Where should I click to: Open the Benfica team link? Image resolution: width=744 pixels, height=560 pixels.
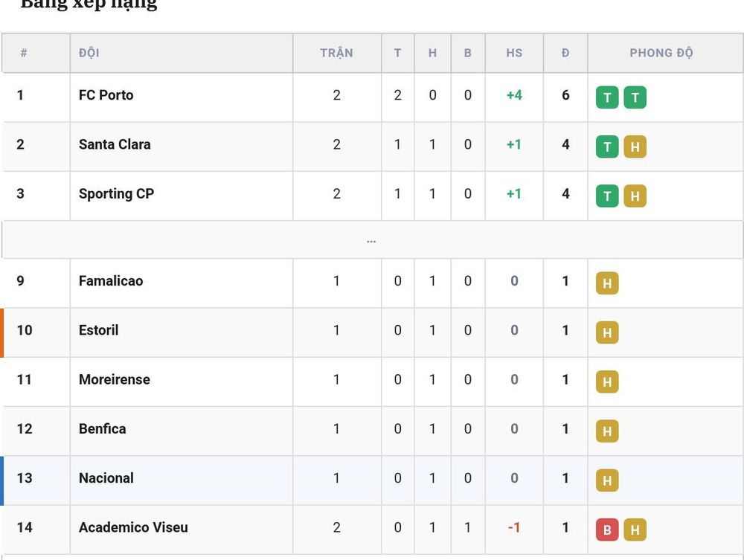click(103, 428)
